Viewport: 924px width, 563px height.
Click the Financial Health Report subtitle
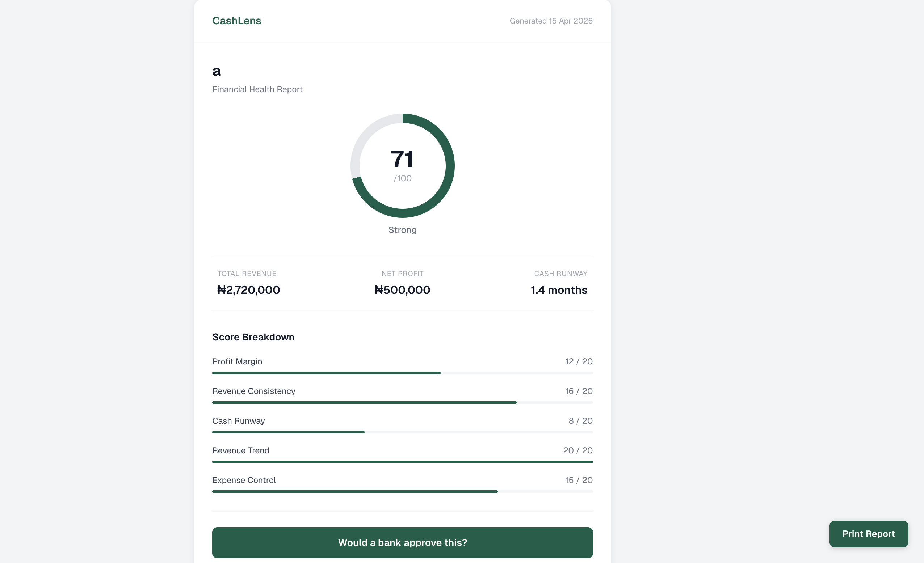[x=257, y=89]
